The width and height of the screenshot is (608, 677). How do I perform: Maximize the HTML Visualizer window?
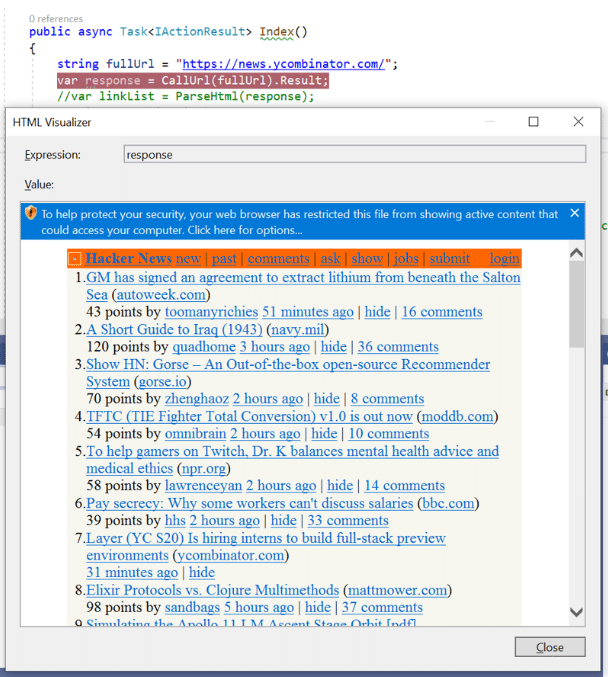click(x=533, y=122)
